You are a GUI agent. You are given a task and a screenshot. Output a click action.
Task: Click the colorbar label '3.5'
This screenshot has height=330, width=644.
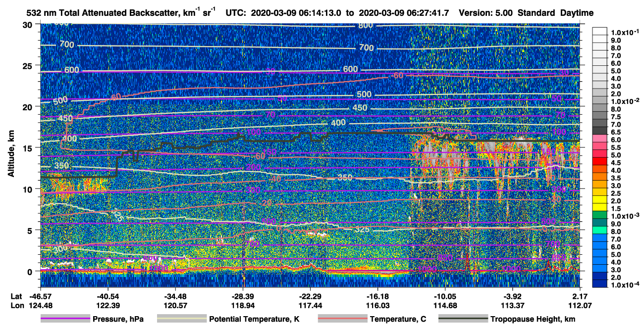point(617,178)
